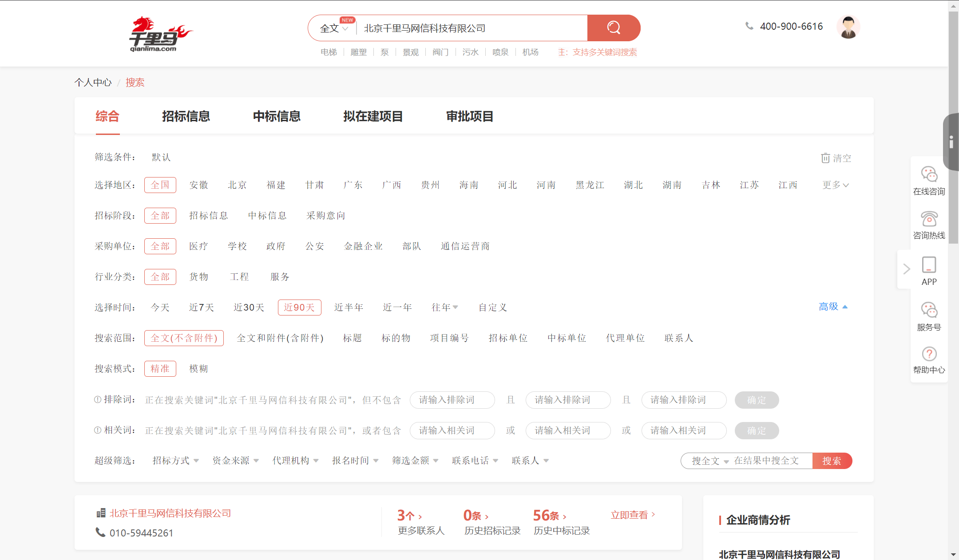Click the orange magnifier search button
The height and width of the screenshot is (560, 959).
point(614,28)
